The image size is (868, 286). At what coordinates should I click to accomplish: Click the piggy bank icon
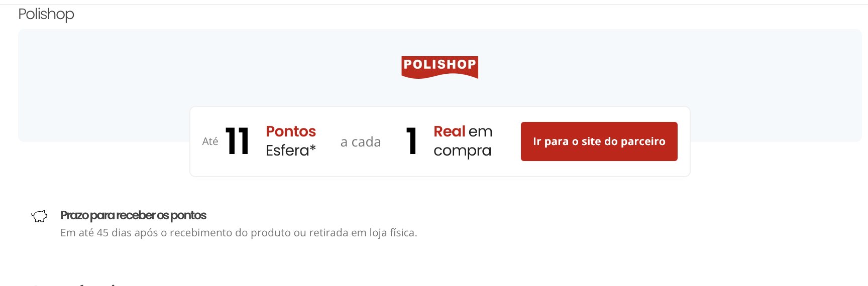point(39,216)
